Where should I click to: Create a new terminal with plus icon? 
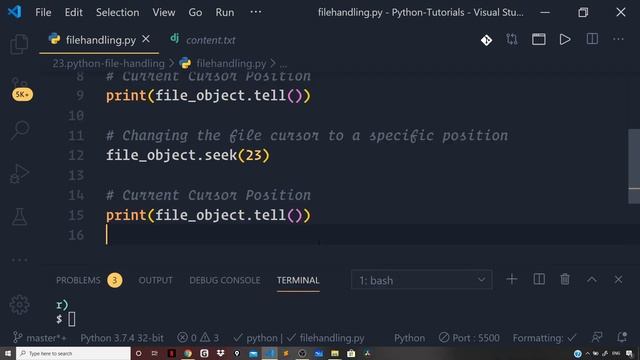coord(511,280)
